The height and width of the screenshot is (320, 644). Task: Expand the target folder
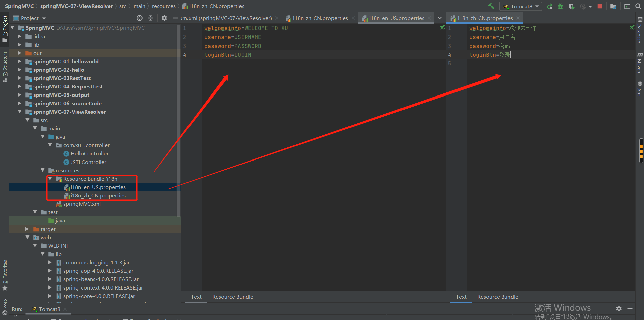(x=28, y=229)
